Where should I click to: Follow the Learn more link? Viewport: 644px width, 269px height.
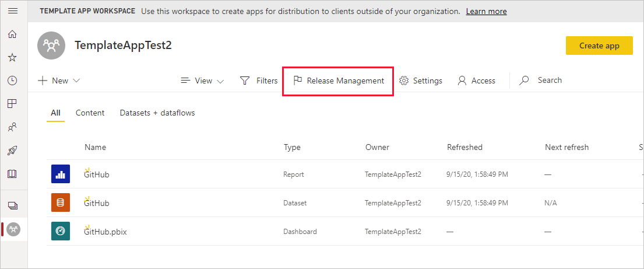(x=486, y=11)
